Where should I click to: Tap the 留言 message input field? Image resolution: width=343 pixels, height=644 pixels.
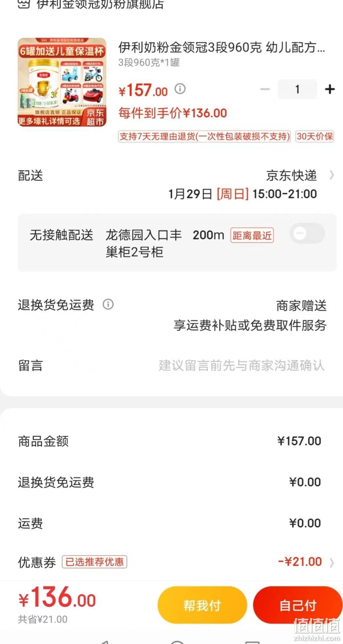242,365
